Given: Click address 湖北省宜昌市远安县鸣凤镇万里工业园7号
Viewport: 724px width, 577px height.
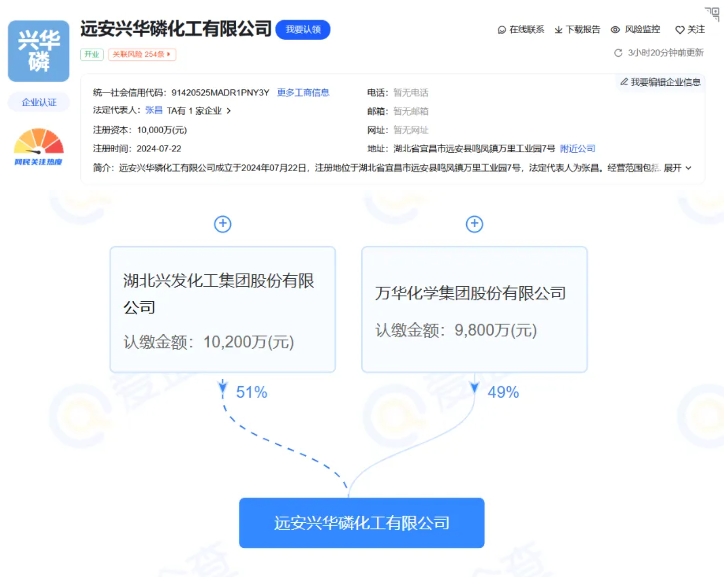Looking at the screenshot, I should [474, 149].
